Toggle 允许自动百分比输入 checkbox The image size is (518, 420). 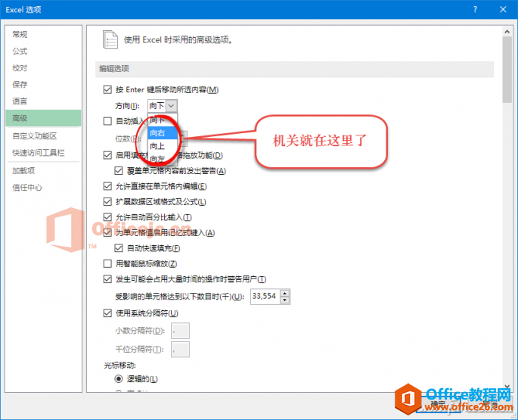[x=107, y=217]
